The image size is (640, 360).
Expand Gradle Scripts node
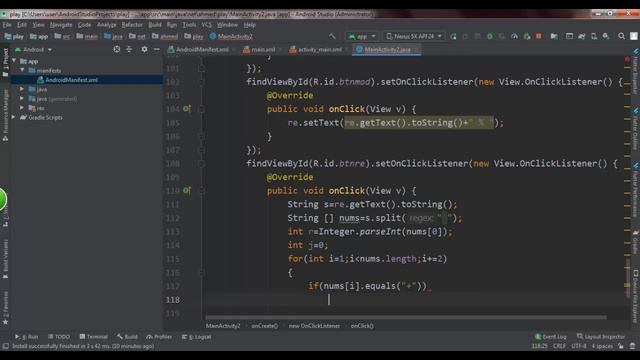[14, 117]
